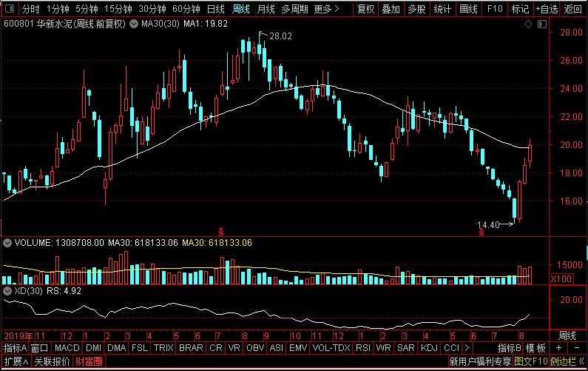This screenshot has height=371, width=588.
Task: Open the 复权 adjustment menu
Action: [x=366, y=9]
